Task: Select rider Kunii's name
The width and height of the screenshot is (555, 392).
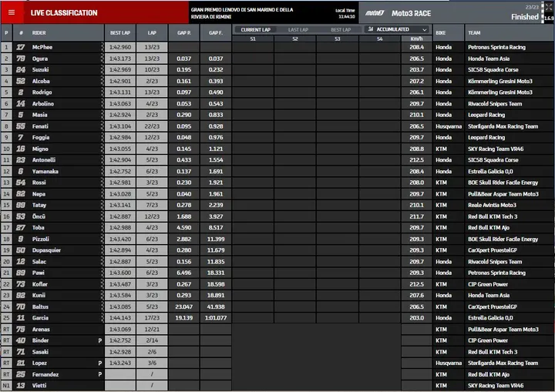Action: pos(39,296)
